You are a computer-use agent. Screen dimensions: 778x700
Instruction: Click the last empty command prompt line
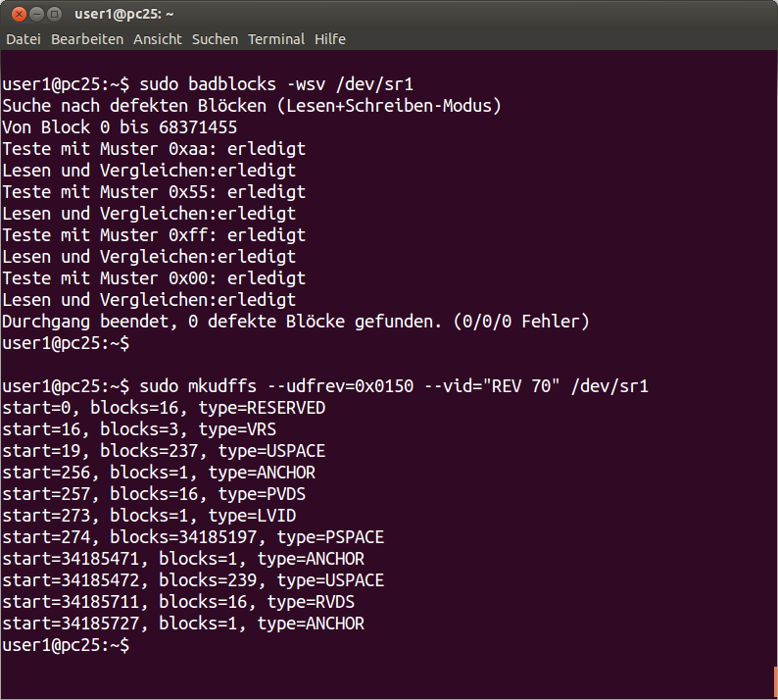tap(66, 645)
